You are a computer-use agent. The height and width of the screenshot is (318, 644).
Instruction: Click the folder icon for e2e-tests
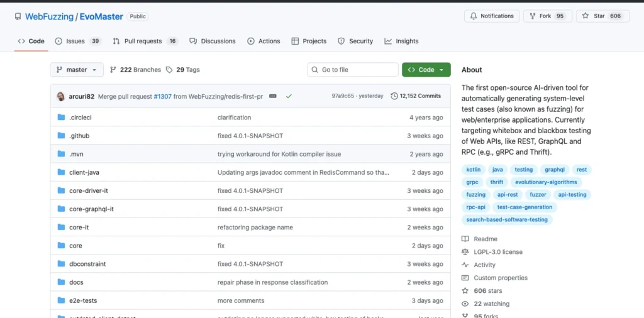(x=62, y=300)
